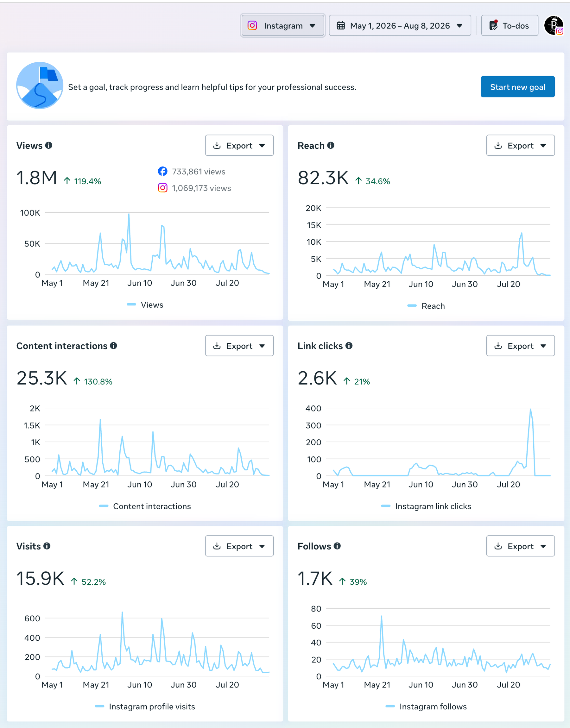Viewport: 570px width, 728px height.
Task: Click the set a goal description text
Action: [212, 87]
